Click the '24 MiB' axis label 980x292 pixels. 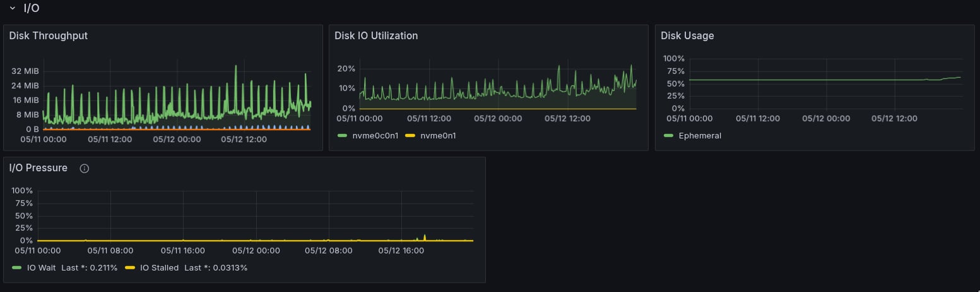coord(25,85)
